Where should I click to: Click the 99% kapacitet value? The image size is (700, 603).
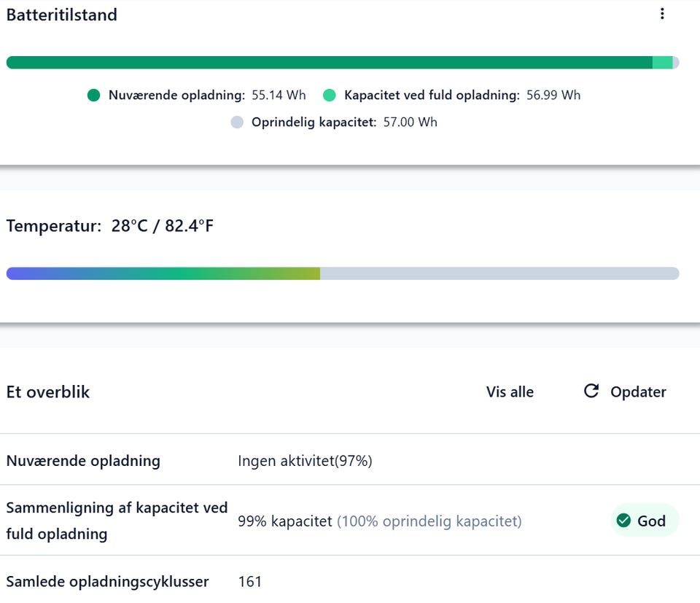(284, 521)
